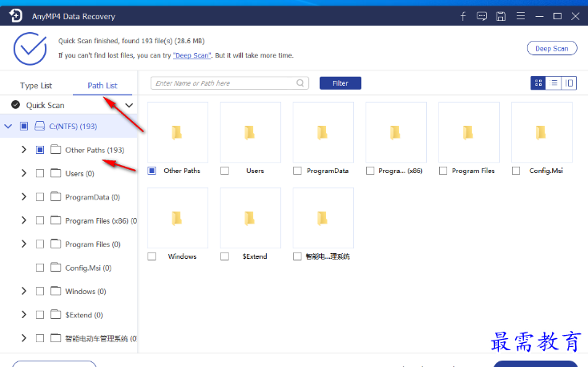This screenshot has height=367, width=588.
Task: Collapse the C:(NTFS) drive node
Action: (8, 126)
